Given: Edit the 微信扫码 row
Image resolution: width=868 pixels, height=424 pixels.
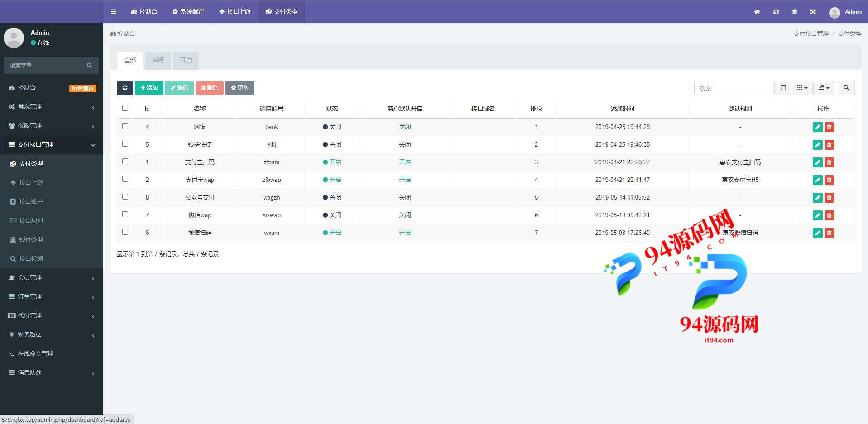Looking at the screenshot, I should [817, 233].
